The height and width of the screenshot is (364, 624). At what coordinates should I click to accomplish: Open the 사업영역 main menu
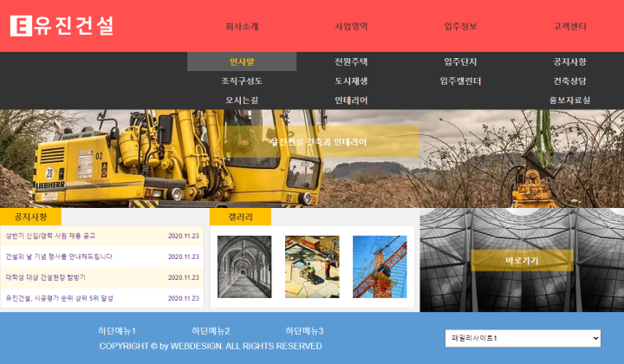tap(351, 26)
